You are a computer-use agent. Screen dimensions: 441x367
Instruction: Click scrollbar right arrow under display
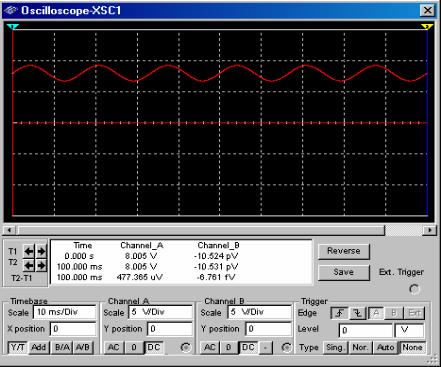click(x=430, y=230)
